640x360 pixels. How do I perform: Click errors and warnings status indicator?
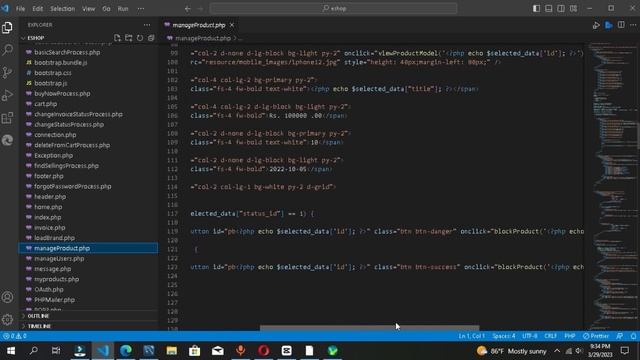click(x=15, y=336)
